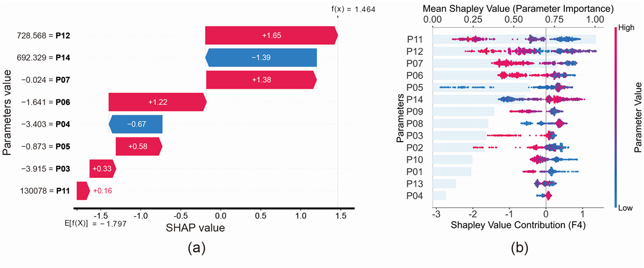Click the High–Low parameter value colorbar

(616, 118)
